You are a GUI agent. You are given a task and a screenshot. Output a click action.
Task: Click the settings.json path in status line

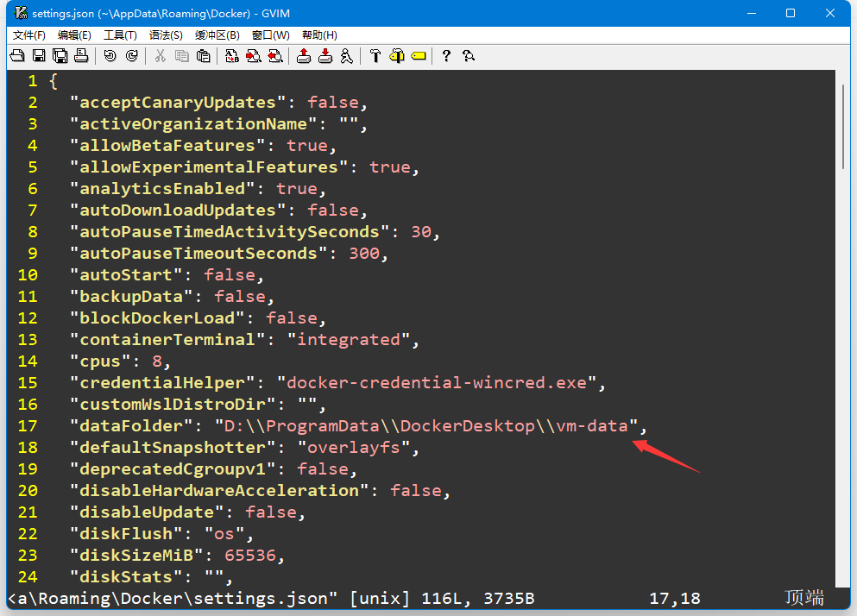173,599
